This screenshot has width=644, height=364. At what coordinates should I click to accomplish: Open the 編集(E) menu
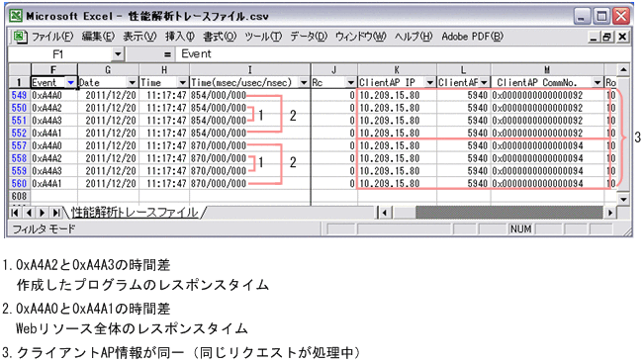tap(98, 37)
